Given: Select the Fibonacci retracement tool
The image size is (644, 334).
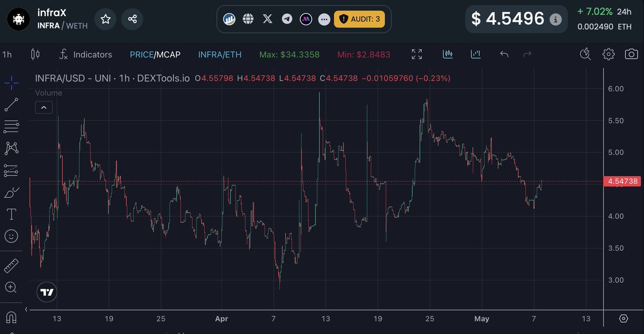Looking at the screenshot, I should [x=11, y=127].
